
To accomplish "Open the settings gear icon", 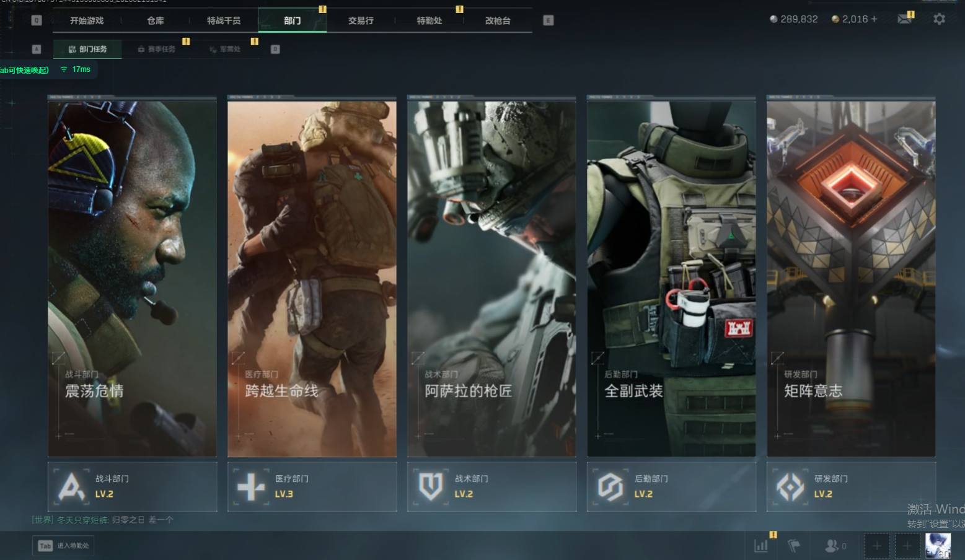I will click(x=939, y=19).
